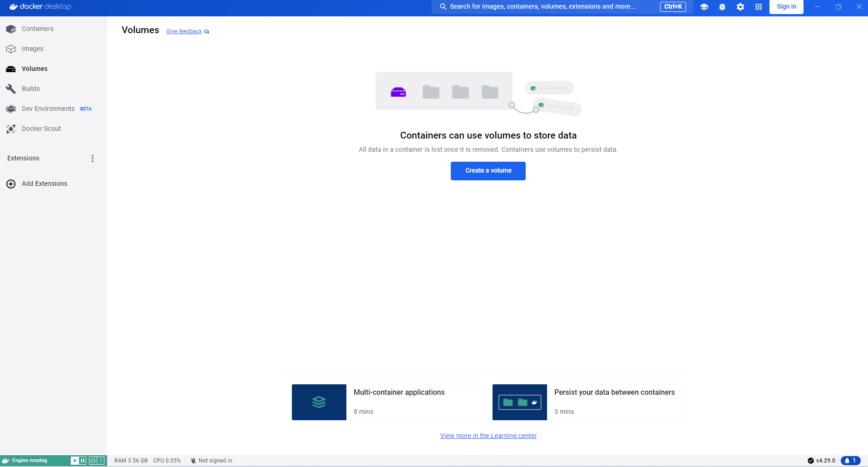Open the bug report icon

pyautogui.click(x=722, y=7)
